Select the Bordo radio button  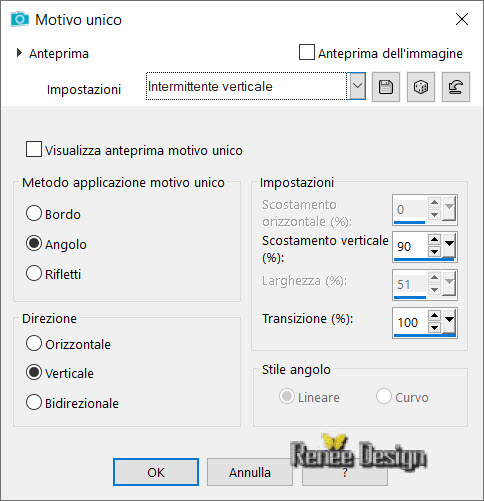34,213
